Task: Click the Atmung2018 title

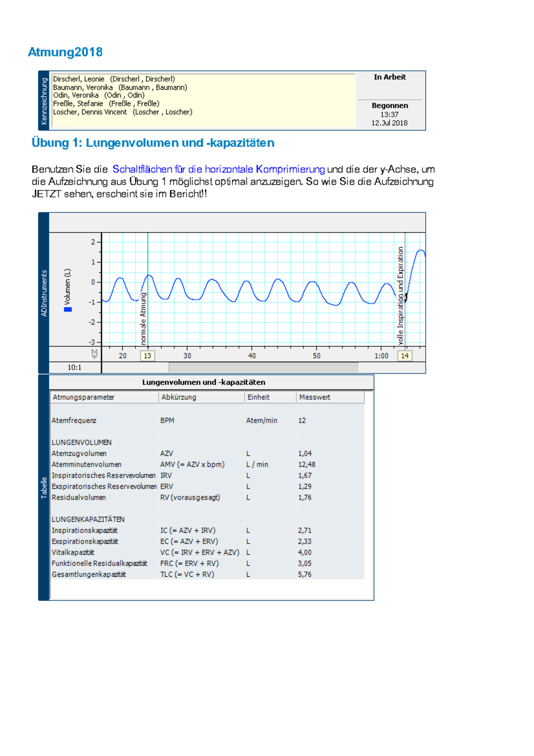Action: (65, 52)
